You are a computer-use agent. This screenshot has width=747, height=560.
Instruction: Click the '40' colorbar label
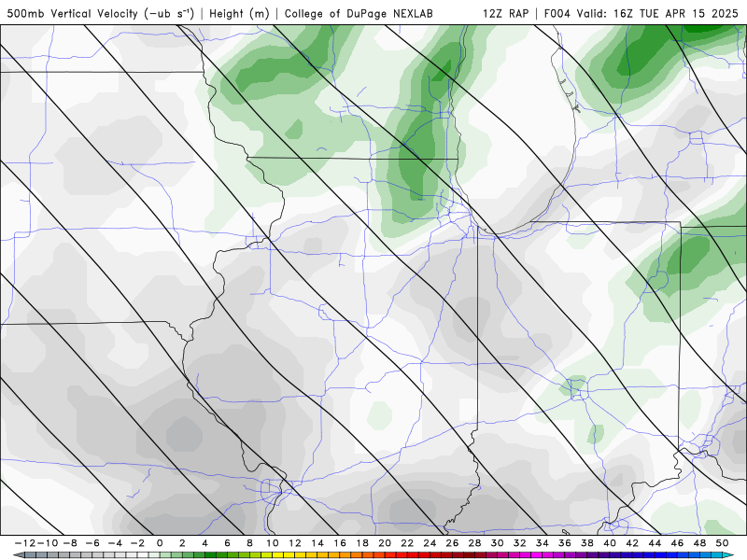click(610, 543)
